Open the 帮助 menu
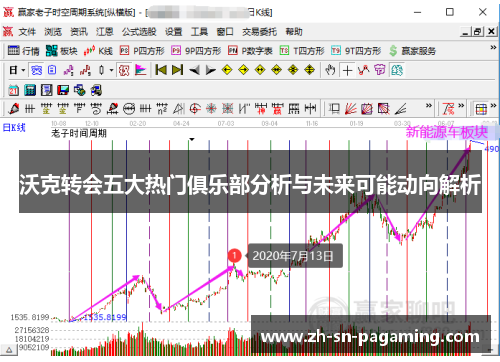The height and width of the screenshot is (362, 500). (x=294, y=32)
